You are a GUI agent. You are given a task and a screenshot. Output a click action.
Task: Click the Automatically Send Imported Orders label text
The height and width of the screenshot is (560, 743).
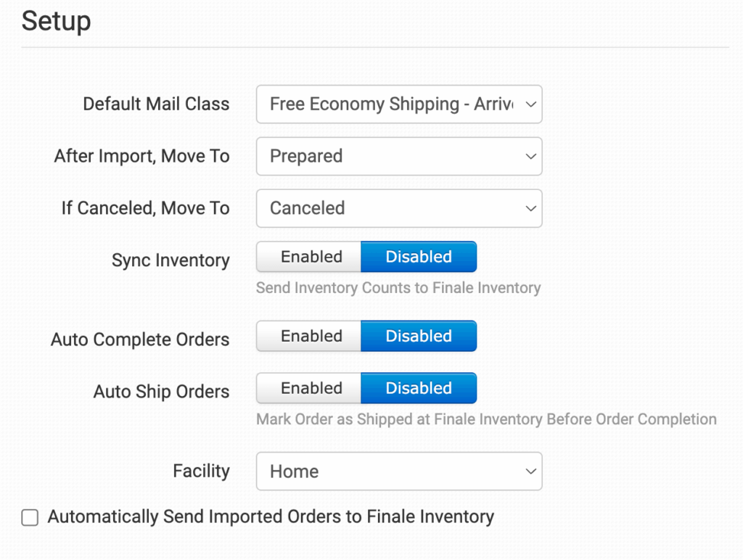pos(271,516)
